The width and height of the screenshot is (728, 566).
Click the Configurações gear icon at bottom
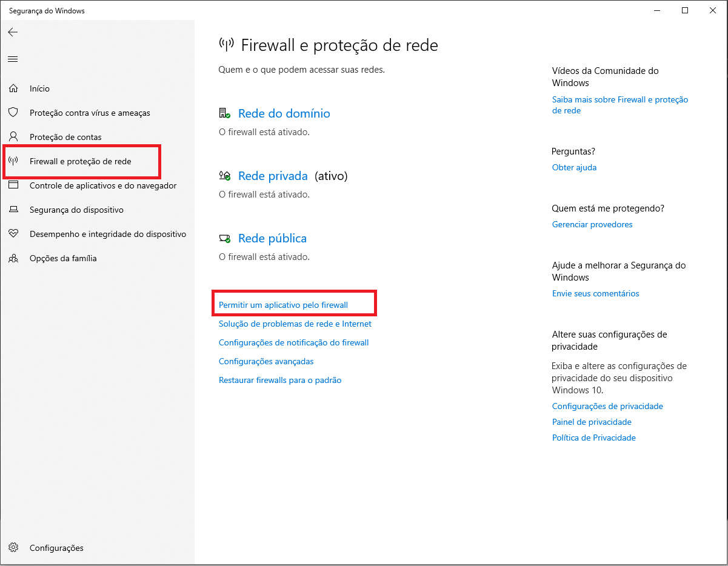coord(13,547)
